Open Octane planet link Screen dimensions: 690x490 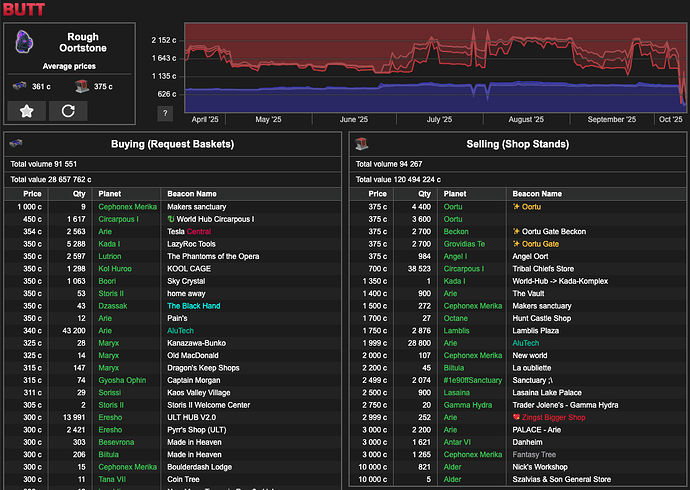click(455, 318)
